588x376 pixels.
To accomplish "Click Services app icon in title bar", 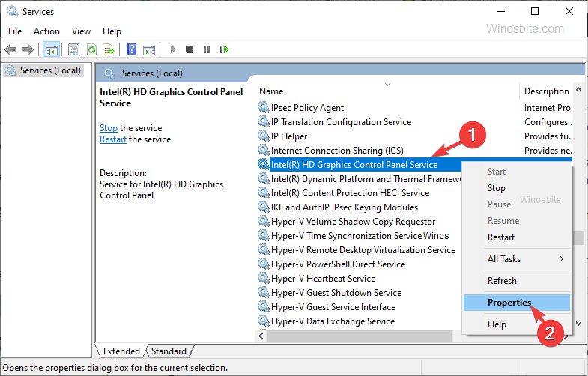I will point(13,12).
